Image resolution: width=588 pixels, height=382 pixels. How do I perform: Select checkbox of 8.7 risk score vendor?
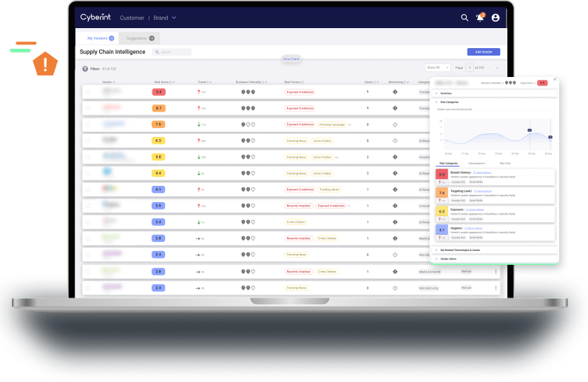click(88, 108)
